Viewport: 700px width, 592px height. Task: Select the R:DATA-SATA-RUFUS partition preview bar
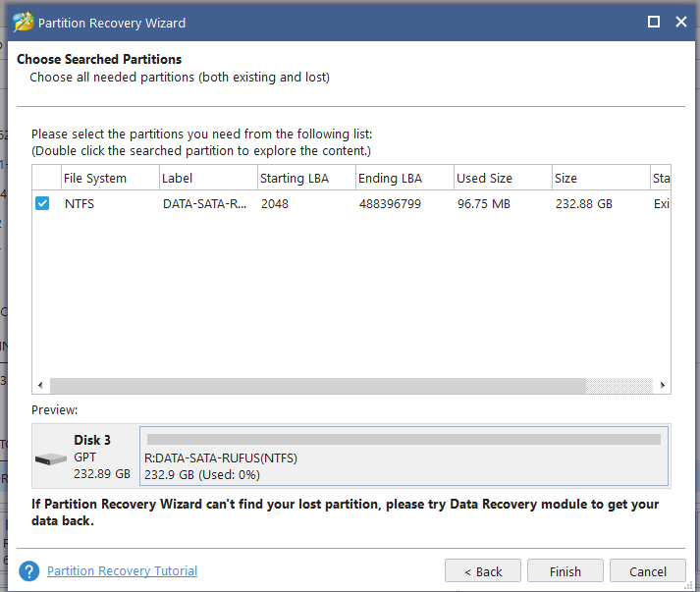(404, 457)
